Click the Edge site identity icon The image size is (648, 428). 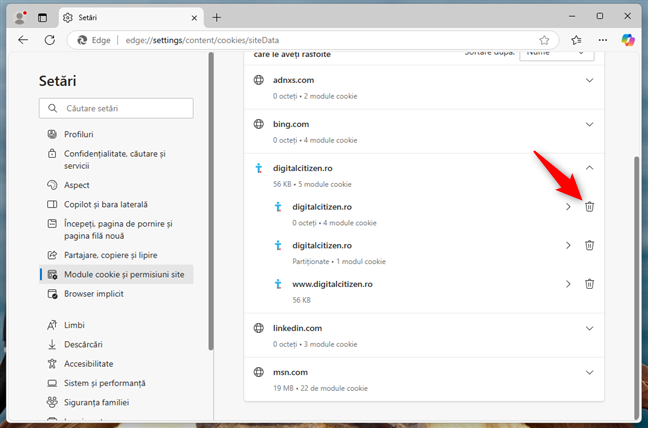[x=82, y=40]
